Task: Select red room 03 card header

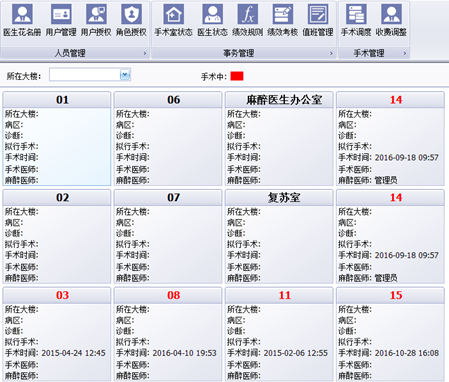Action: (x=57, y=295)
